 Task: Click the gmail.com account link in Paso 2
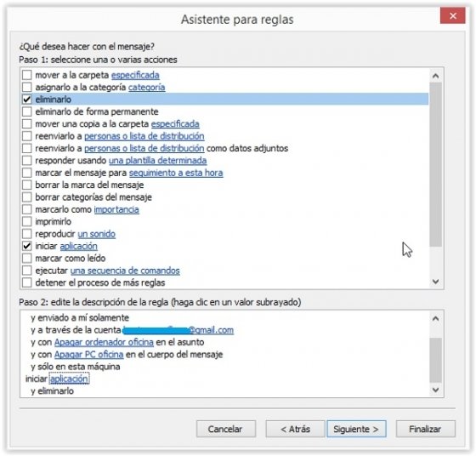point(178,330)
